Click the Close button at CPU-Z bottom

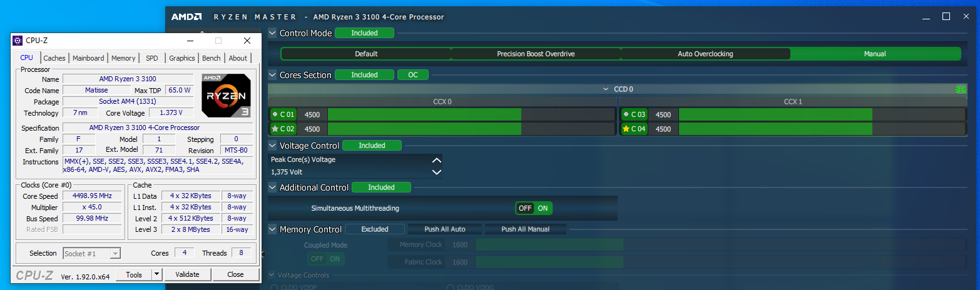(236, 274)
